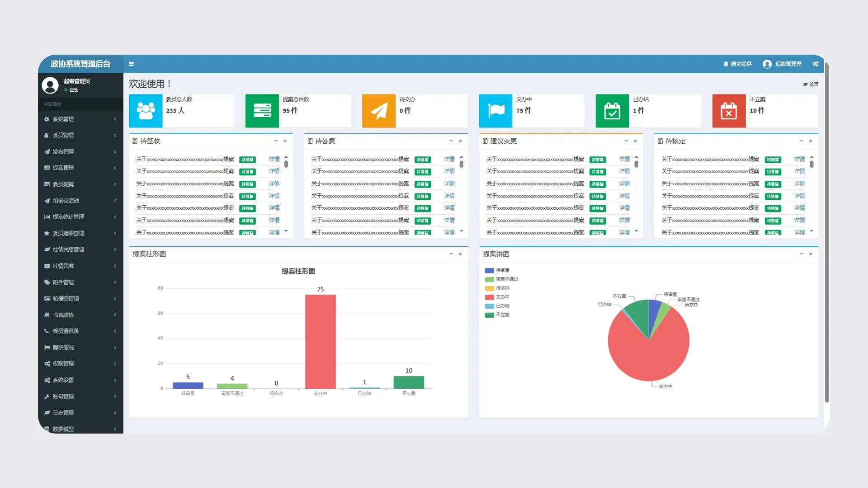Expand the 提案管理 sidebar submenu
This screenshot has width=868, height=488.
click(x=63, y=168)
